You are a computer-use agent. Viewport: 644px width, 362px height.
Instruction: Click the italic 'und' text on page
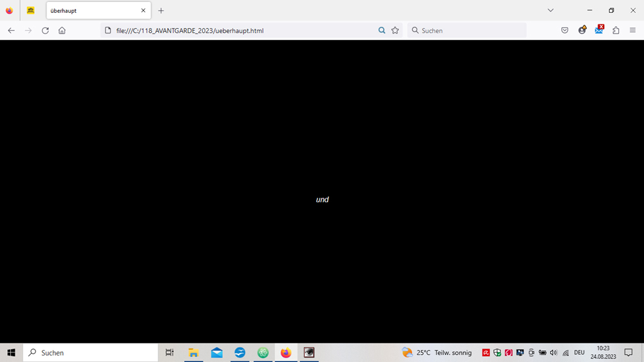pos(323,200)
